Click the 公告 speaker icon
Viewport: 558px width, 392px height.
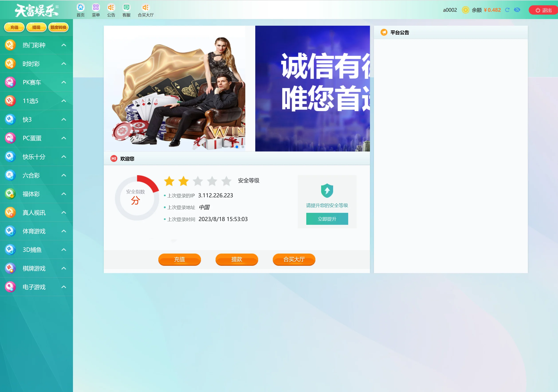pos(111,7)
